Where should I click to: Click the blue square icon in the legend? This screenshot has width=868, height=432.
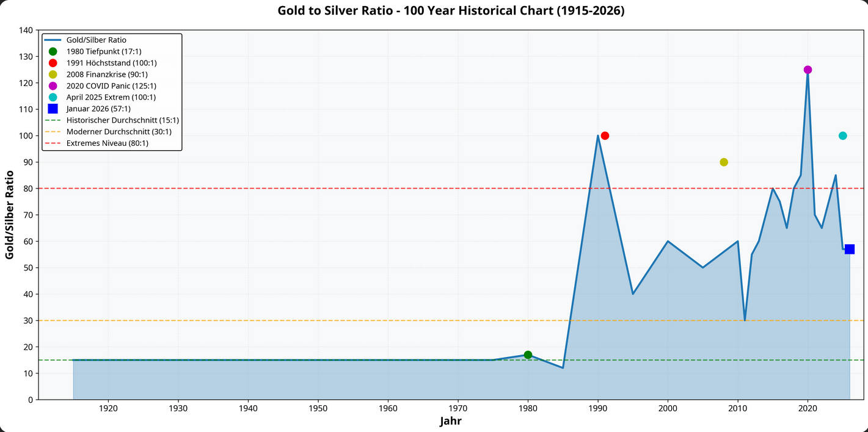pos(53,109)
